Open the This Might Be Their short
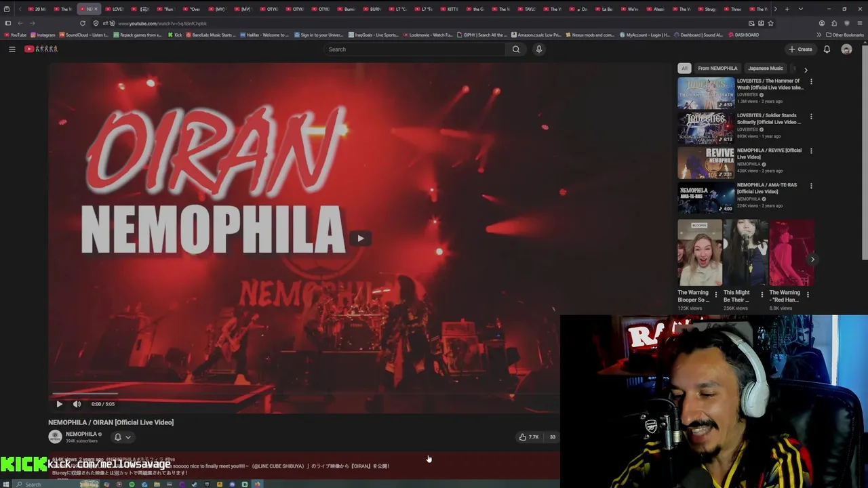Screen dimensions: 868x488 (745, 253)
